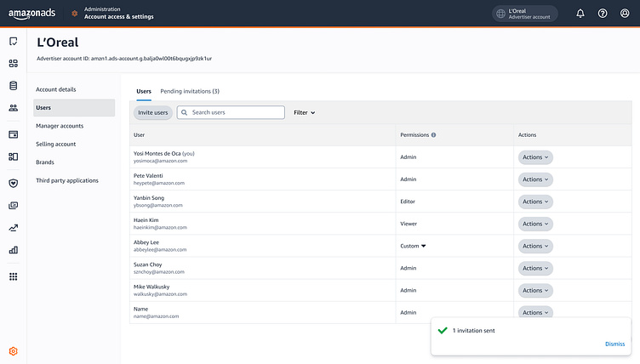Switch to the Pending invitations tab
This screenshot has width=640, height=364.
coord(190,91)
